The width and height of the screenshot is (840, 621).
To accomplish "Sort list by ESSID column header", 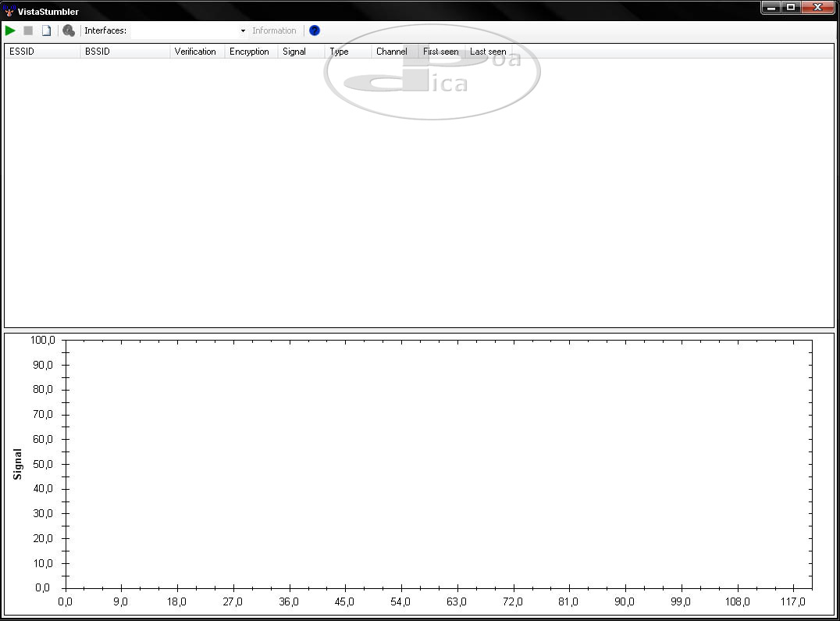I will (42, 52).
